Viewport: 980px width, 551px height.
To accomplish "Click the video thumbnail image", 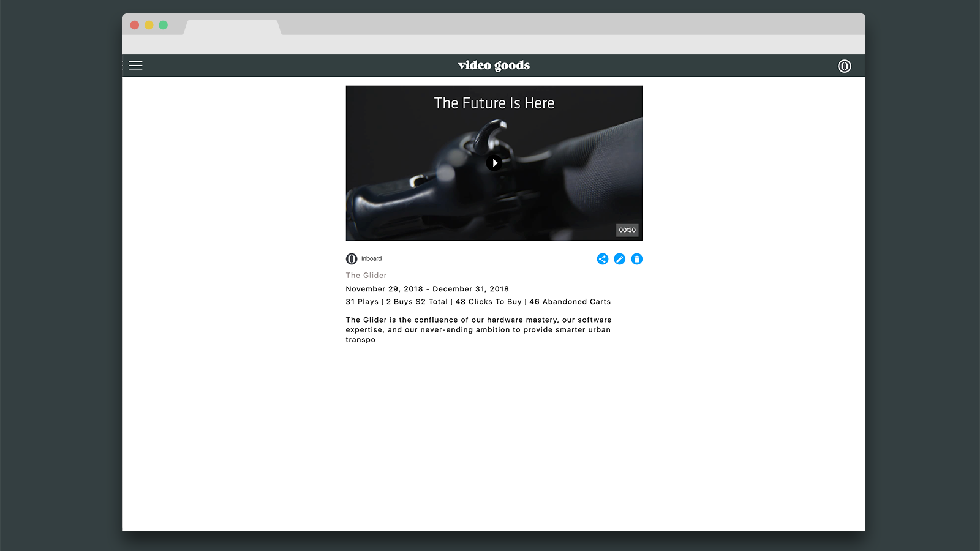I will point(494,163).
